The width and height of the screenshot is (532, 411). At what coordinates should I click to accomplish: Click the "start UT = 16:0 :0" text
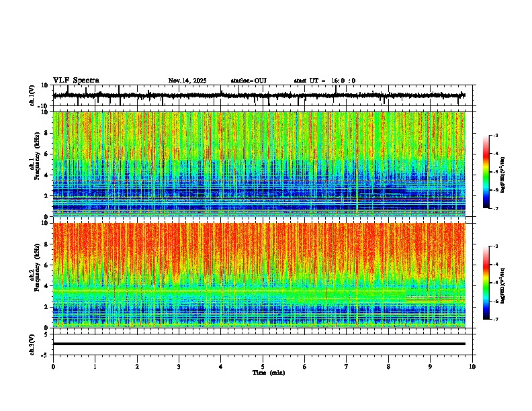tap(324, 81)
